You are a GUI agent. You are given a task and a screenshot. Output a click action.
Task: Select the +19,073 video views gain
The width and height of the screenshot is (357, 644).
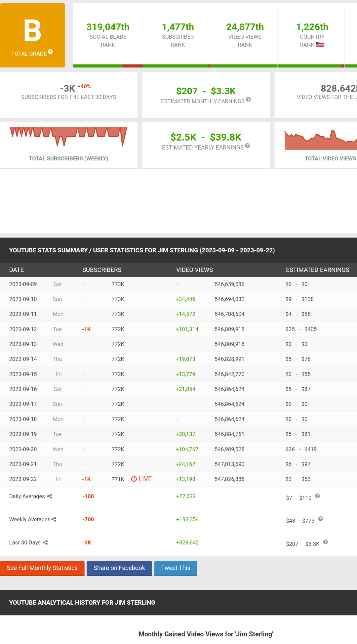click(x=185, y=359)
